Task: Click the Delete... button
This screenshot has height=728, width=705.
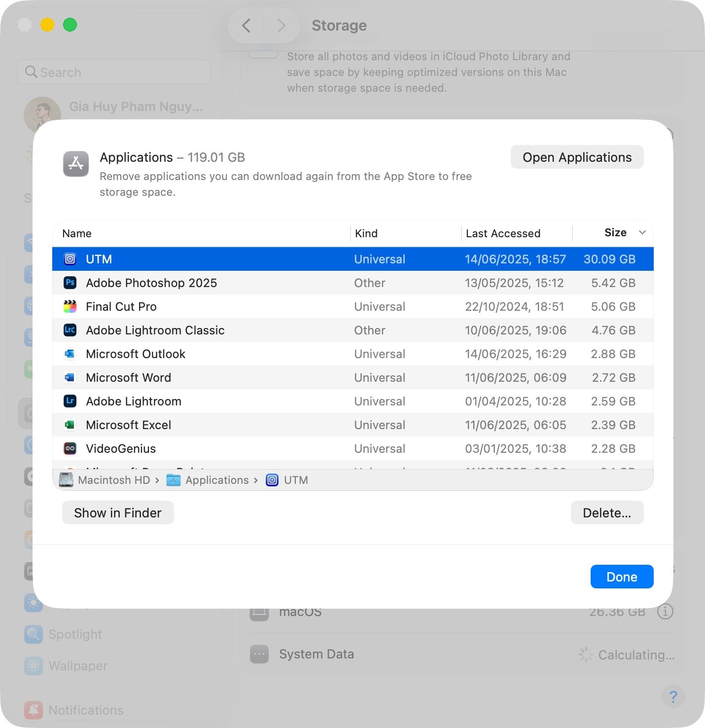Action: click(607, 513)
